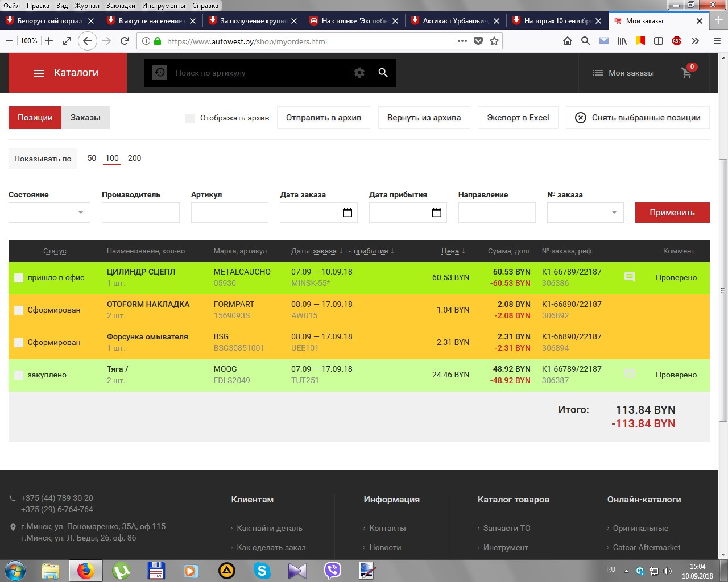Image resolution: width=728 pixels, height=582 pixels.
Task: Switch to the Позиции tab
Action: click(x=35, y=118)
